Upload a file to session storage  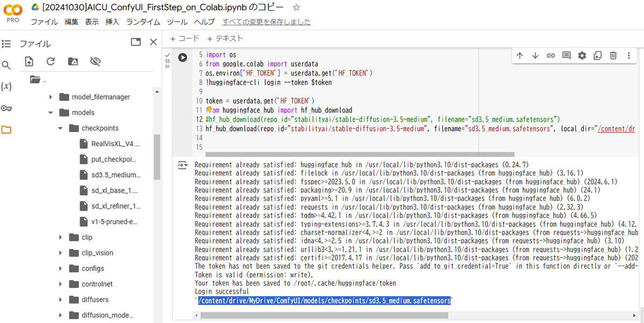pos(29,62)
